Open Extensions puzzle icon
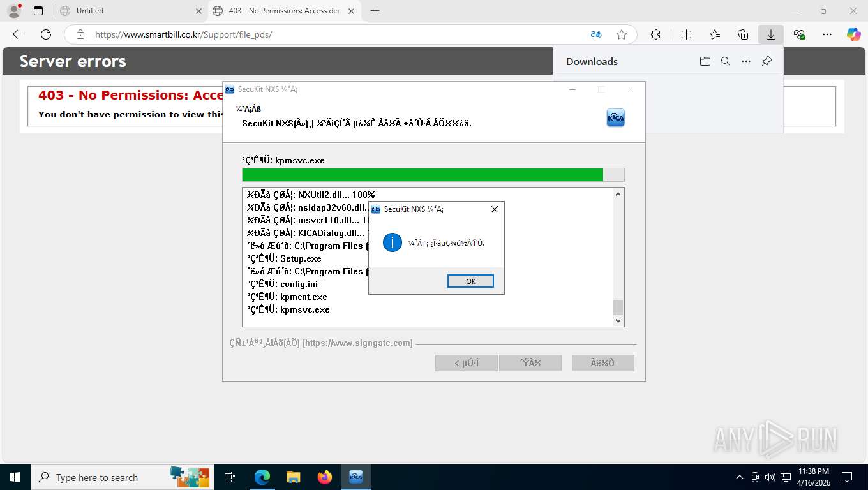868x490 pixels. click(x=655, y=34)
